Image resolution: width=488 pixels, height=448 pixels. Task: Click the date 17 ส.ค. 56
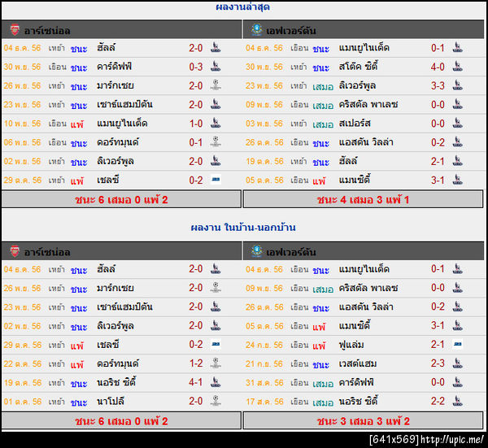264,402
